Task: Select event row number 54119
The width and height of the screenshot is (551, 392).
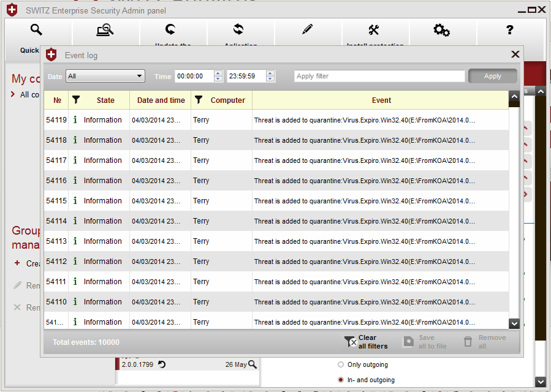Action: pyautogui.click(x=276, y=120)
